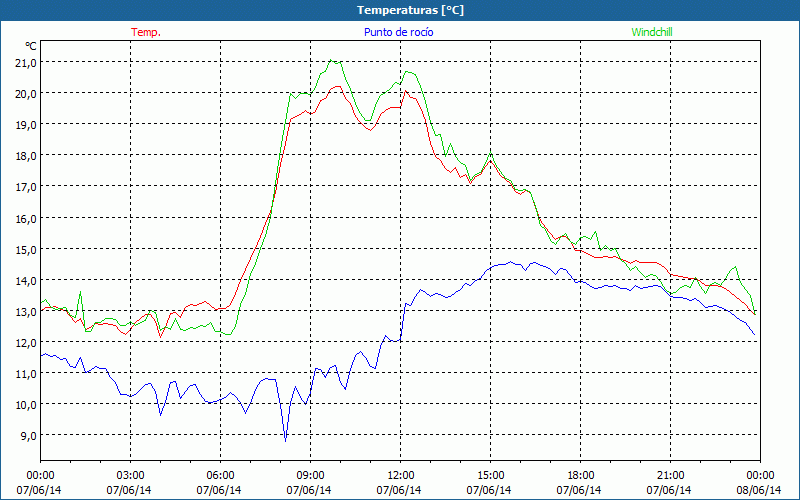
Task: Click the '12:00' time axis label
Action: coord(401,476)
